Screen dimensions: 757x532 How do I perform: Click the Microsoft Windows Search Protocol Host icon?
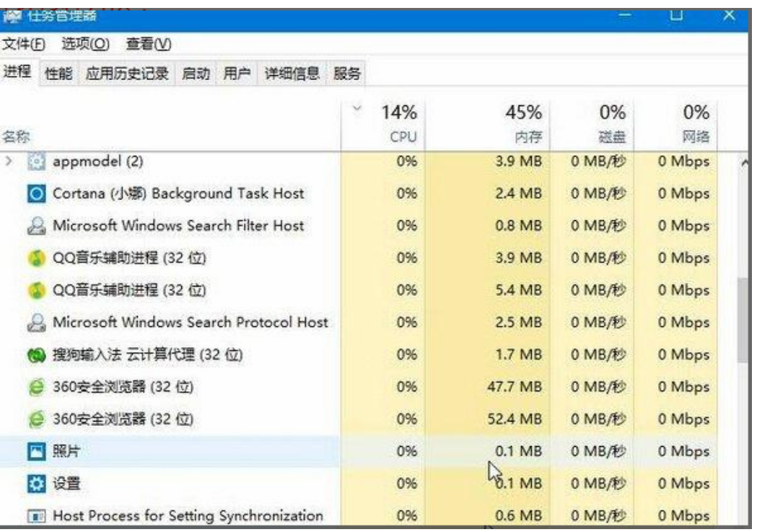[37, 323]
